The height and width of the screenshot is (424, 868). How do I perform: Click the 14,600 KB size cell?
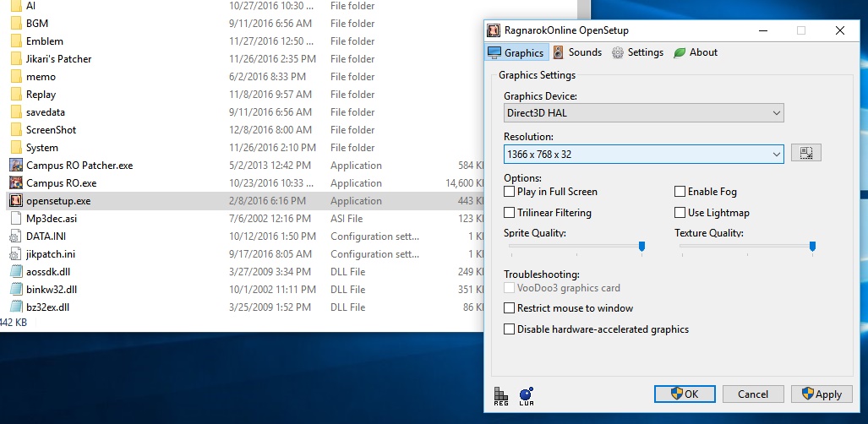(465, 183)
